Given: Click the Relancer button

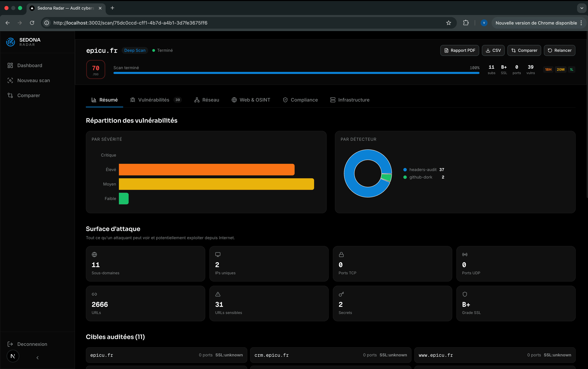Looking at the screenshot, I should (560, 50).
